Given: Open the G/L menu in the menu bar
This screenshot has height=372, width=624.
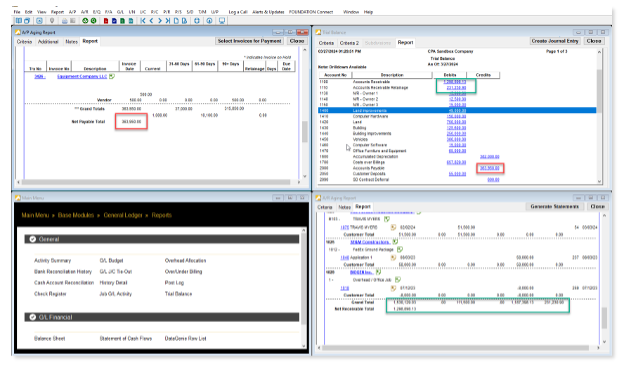Looking at the screenshot, I should (120, 12).
